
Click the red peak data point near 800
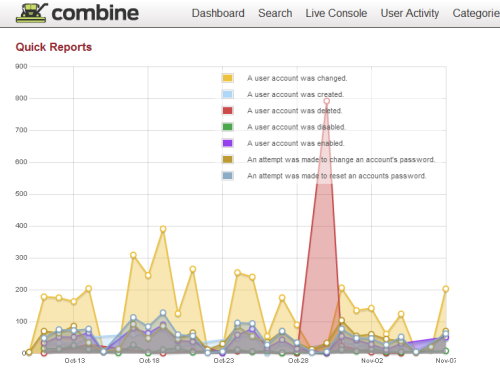click(327, 101)
